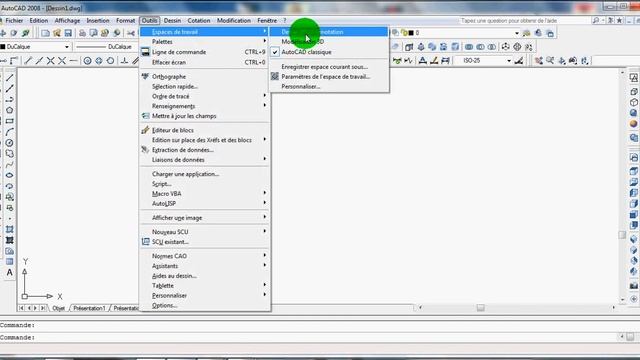Click the horizontal scrollbar thumb
The width and height of the screenshot is (640, 360).
point(480,308)
